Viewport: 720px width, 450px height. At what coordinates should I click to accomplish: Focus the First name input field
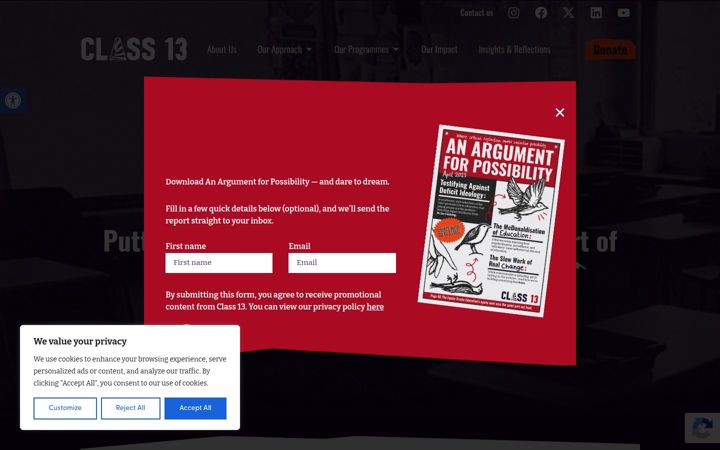click(x=219, y=263)
